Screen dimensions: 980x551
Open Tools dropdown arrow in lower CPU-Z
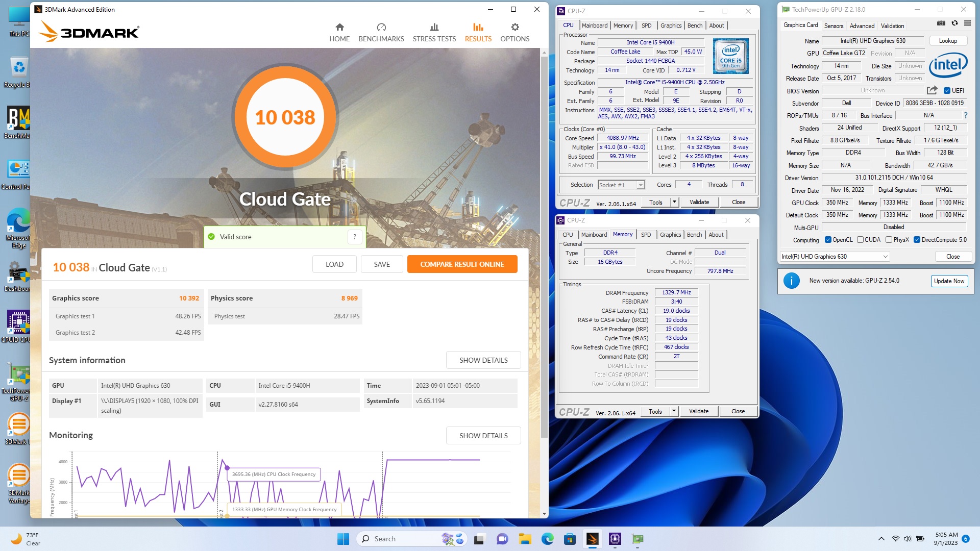(x=674, y=411)
